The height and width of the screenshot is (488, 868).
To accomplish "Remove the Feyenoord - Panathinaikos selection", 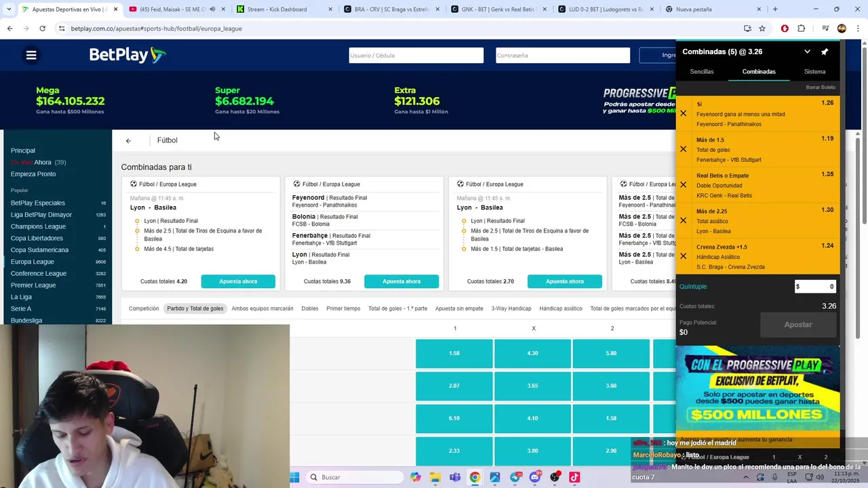I will click(684, 113).
